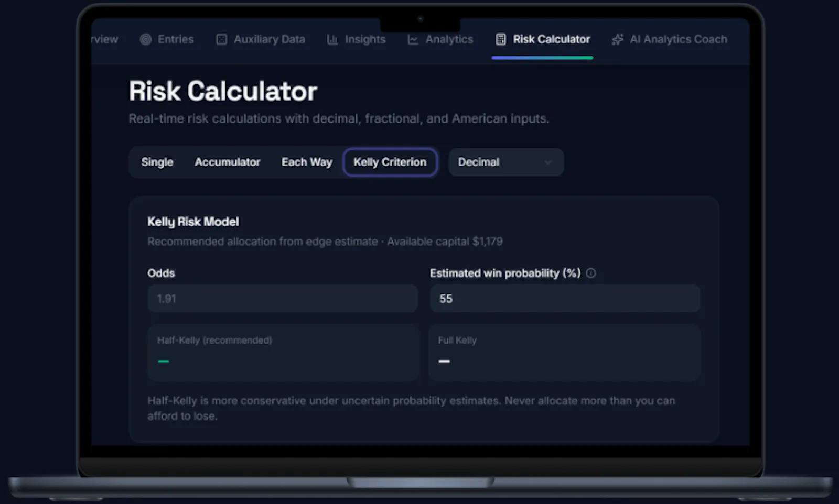This screenshot has width=839, height=504.
Task: Click the Available capital $1,179 text
Action: click(445, 242)
